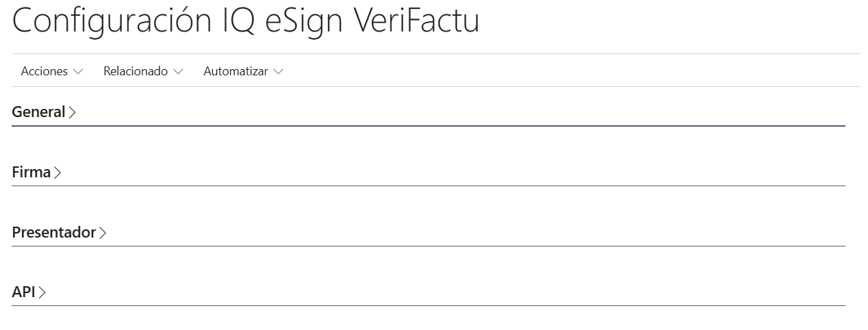Show the API section contents
The width and height of the screenshot is (868, 330).
pos(23,292)
